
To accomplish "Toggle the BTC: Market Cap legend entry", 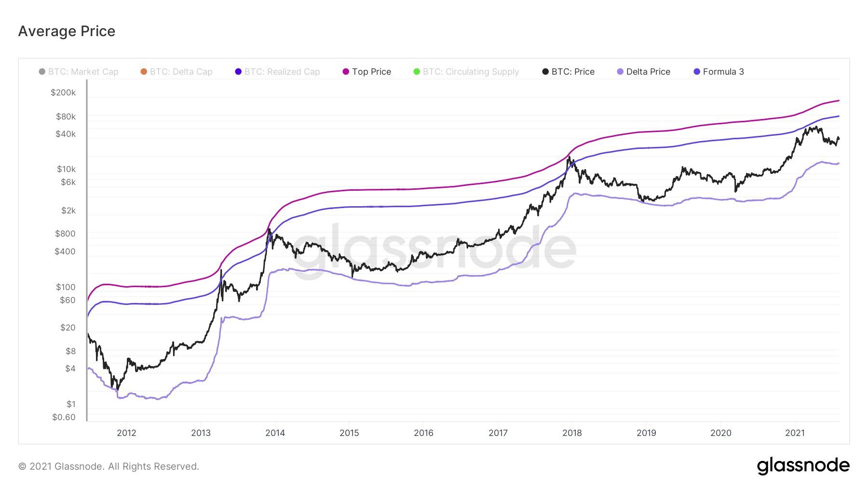I will click(x=79, y=72).
